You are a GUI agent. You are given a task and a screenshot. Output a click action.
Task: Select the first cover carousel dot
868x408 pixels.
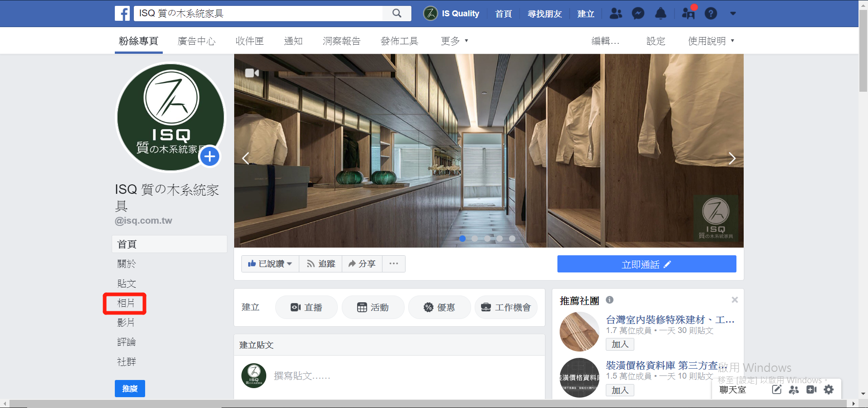[x=462, y=239]
